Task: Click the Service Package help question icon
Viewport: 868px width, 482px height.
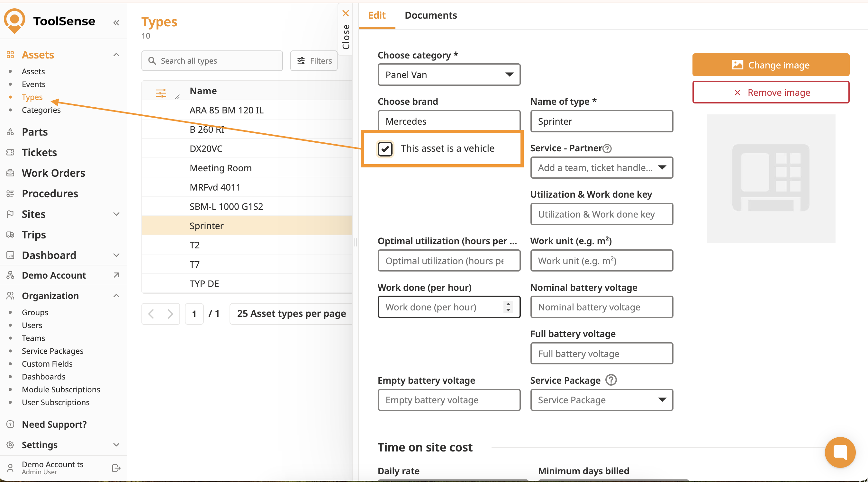Action: pyautogui.click(x=610, y=380)
